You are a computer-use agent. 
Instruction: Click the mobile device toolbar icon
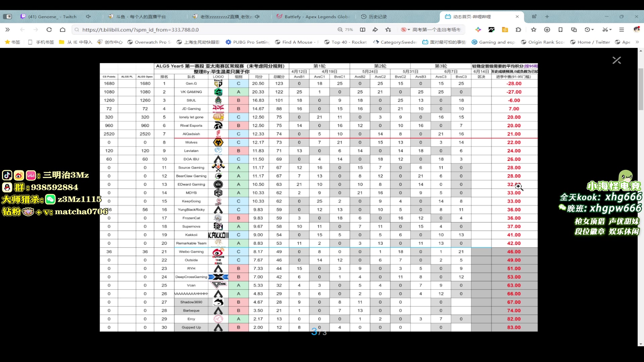point(560,29)
